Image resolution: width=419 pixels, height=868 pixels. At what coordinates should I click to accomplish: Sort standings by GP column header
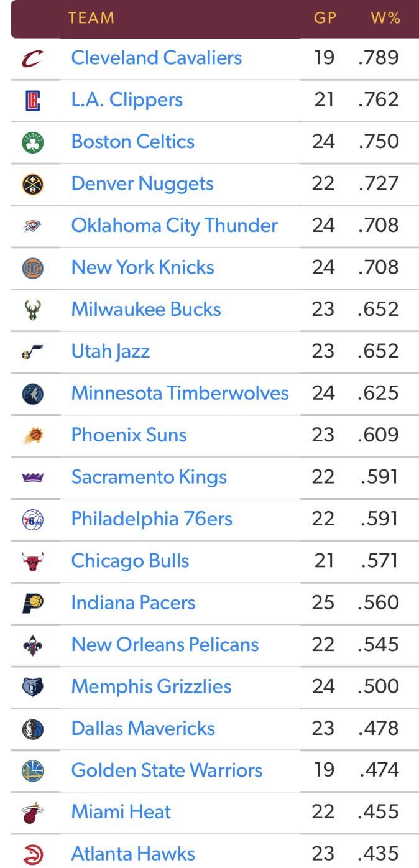tap(325, 18)
